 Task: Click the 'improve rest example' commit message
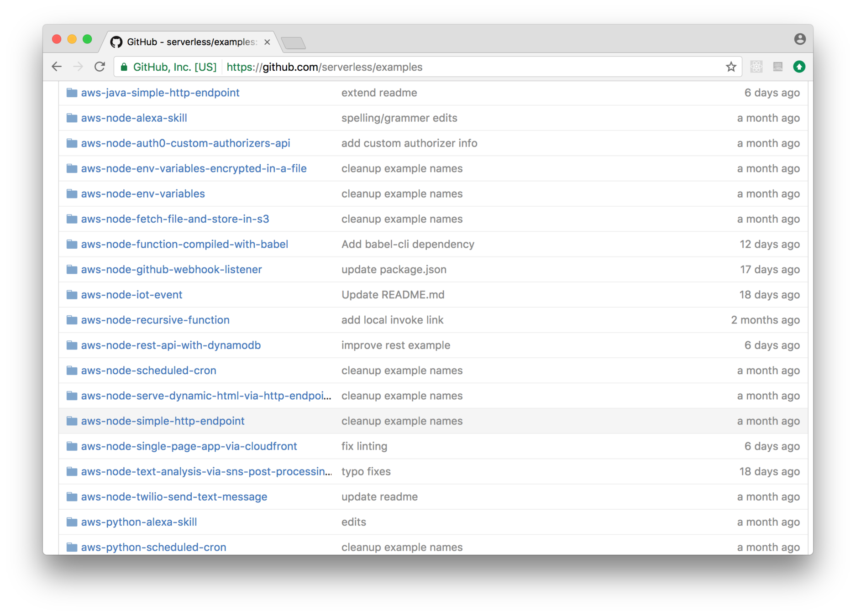396,345
